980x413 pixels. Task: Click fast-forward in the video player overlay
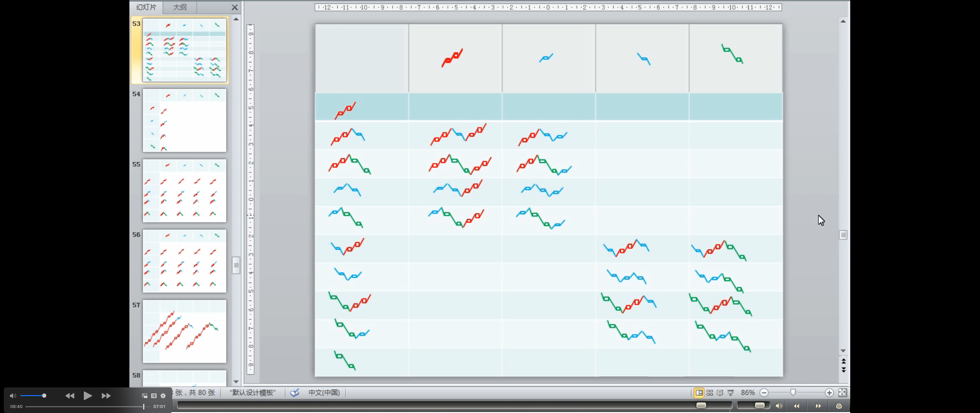click(106, 396)
